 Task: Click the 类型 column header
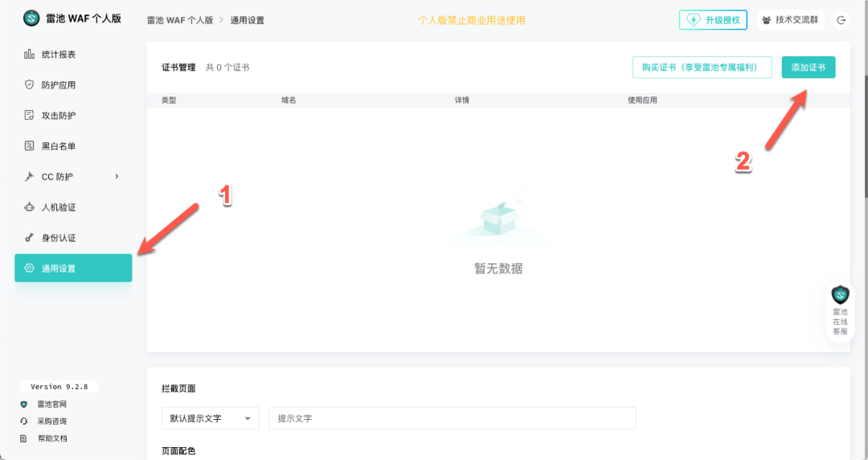point(169,100)
